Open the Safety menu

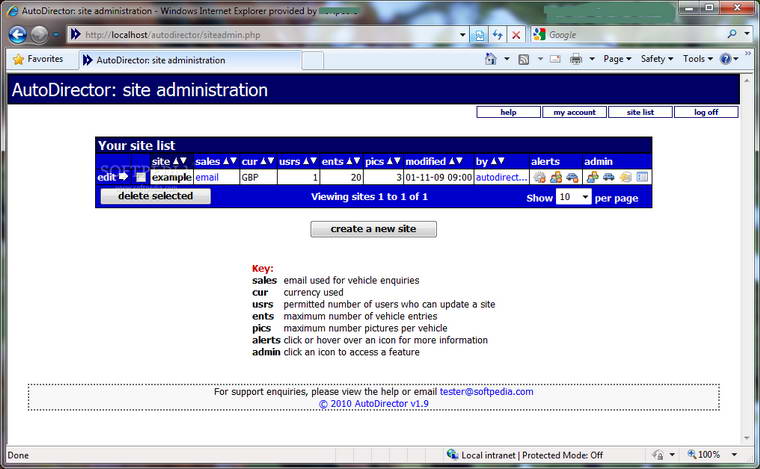[x=657, y=59]
